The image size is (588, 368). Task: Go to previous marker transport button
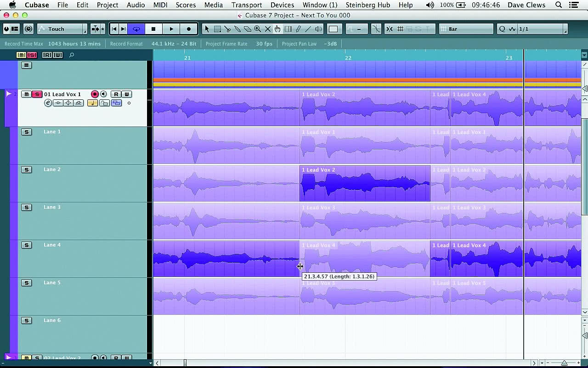coord(114,29)
